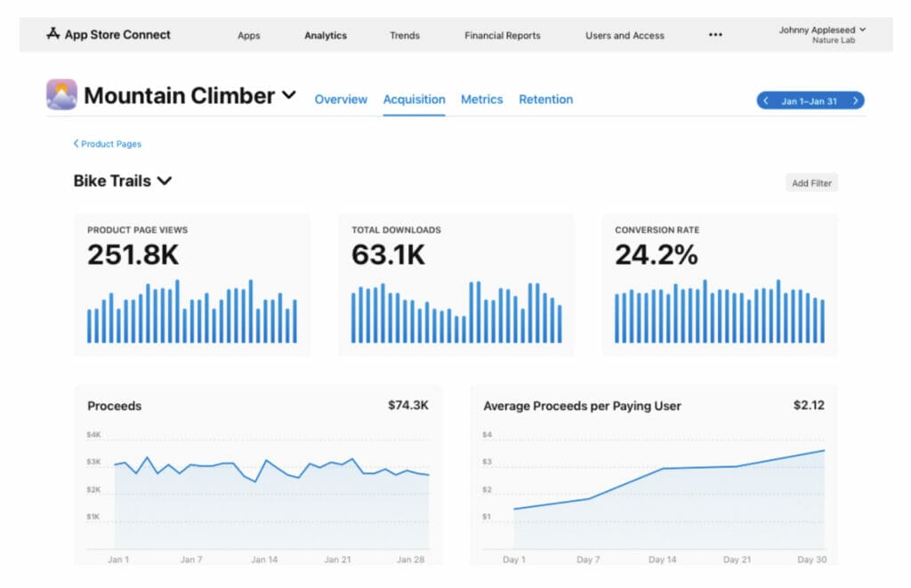Select the Acquisition tab
The height and width of the screenshot is (588, 911).
pyautogui.click(x=415, y=100)
